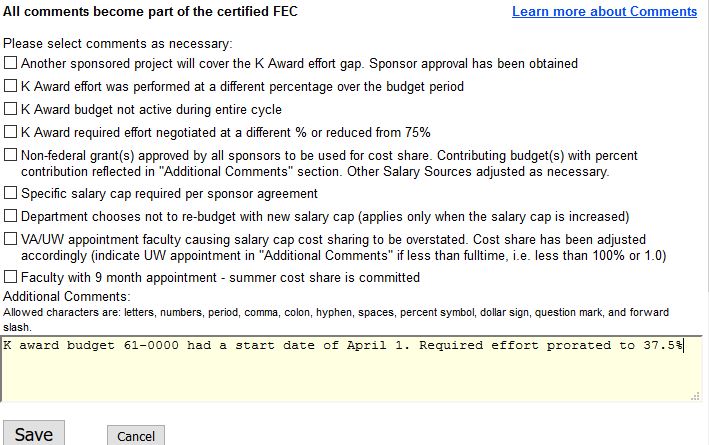This screenshot has width=709, height=445.
Task: Click the Cancel button
Action: coord(136,436)
